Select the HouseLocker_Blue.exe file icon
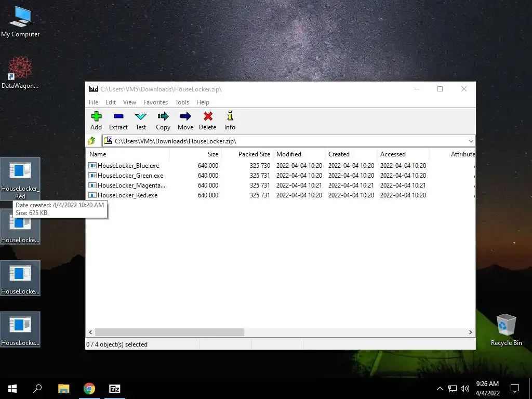 (92, 166)
